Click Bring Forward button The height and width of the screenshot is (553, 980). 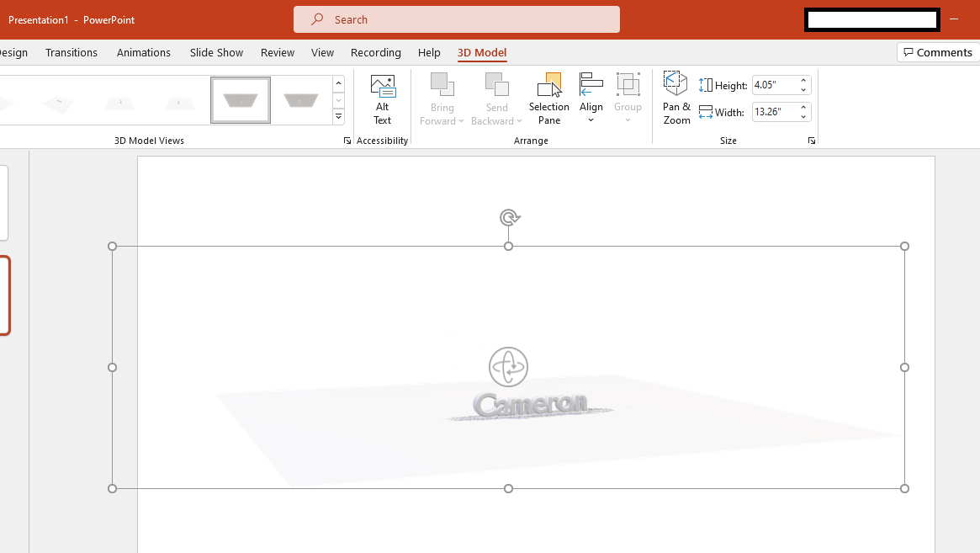point(442,93)
